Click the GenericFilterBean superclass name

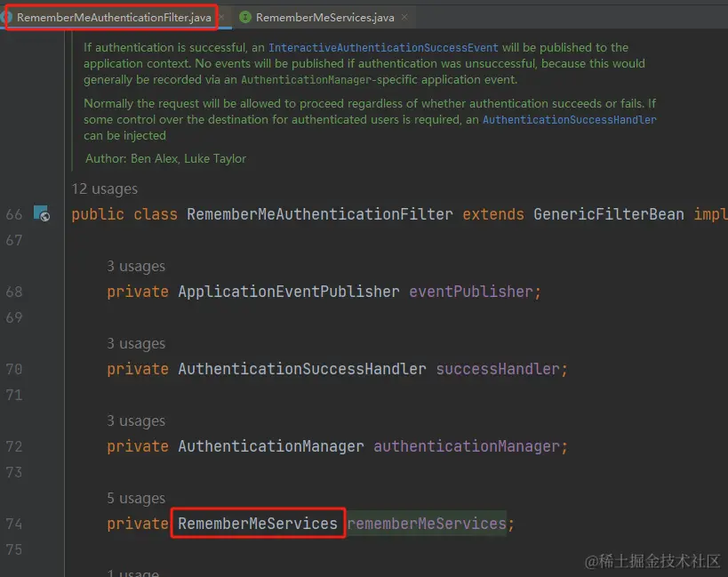click(x=608, y=214)
